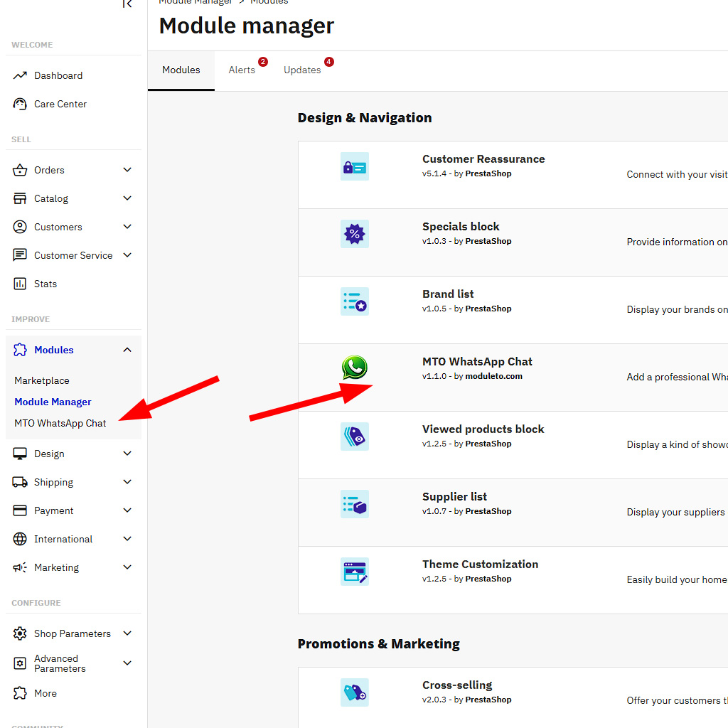
Task: Click the Cross-selling module icon
Action: click(354, 692)
